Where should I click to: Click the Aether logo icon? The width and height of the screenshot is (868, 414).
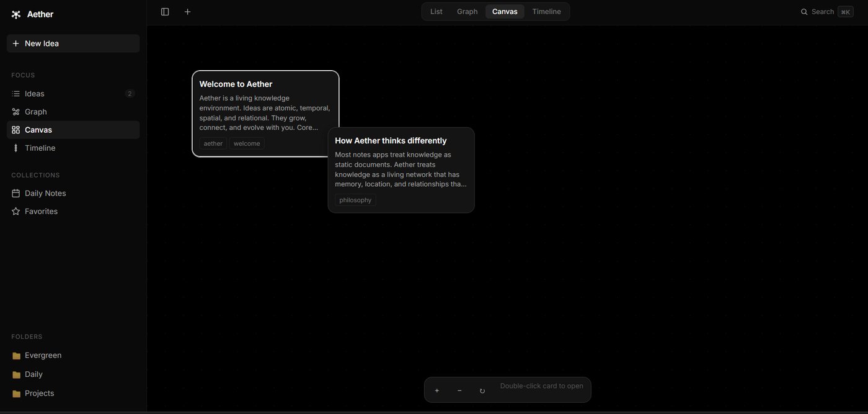pos(16,14)
